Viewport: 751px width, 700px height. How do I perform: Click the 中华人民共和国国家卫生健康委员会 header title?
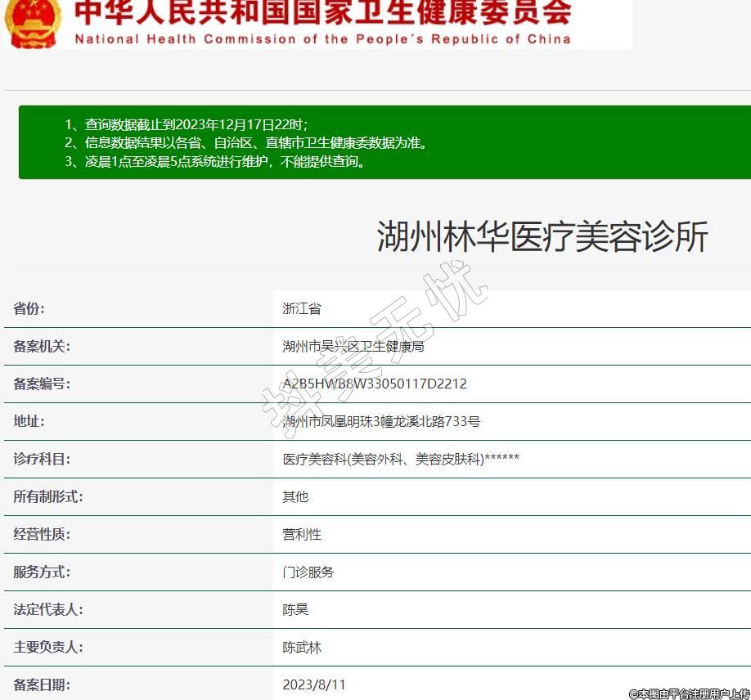point(323,14)
